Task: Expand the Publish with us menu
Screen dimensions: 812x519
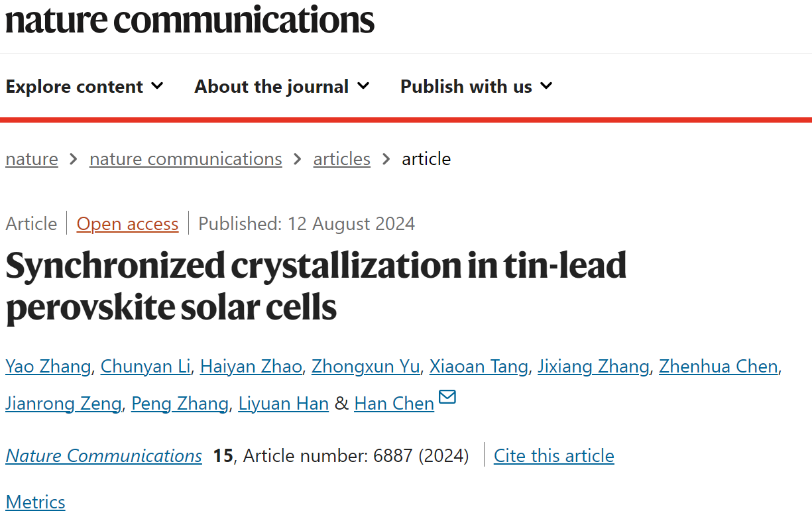Action: pyautogui.click(x=477, y=86)
